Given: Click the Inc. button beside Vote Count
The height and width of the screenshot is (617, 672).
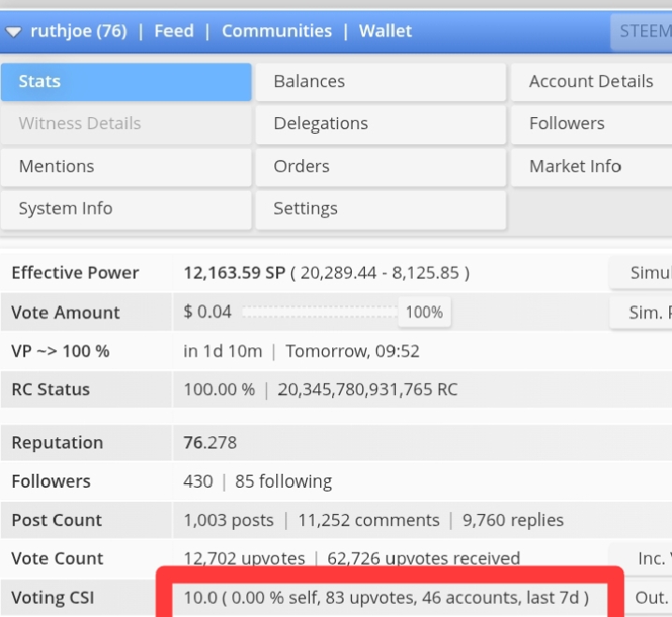Looking at the screenshot, I should (641, 558).
